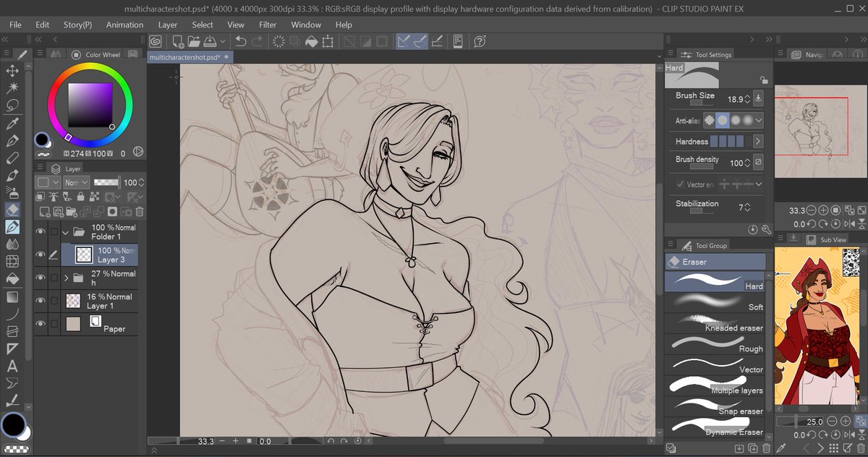Collapse Folder 1 in layer list
Screen dimensions: 868x457
tap(67, 232)
